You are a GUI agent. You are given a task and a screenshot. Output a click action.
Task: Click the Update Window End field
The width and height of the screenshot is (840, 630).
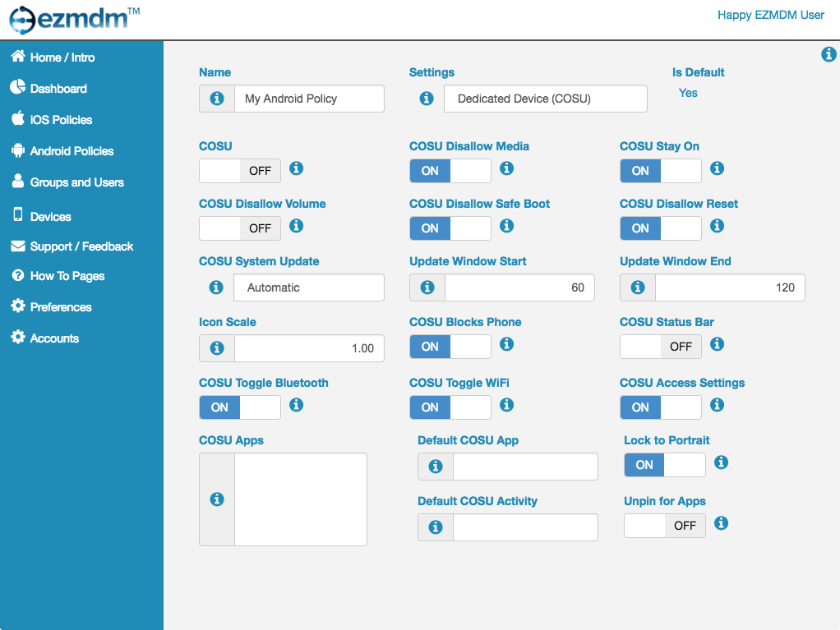tap(730, 287)
